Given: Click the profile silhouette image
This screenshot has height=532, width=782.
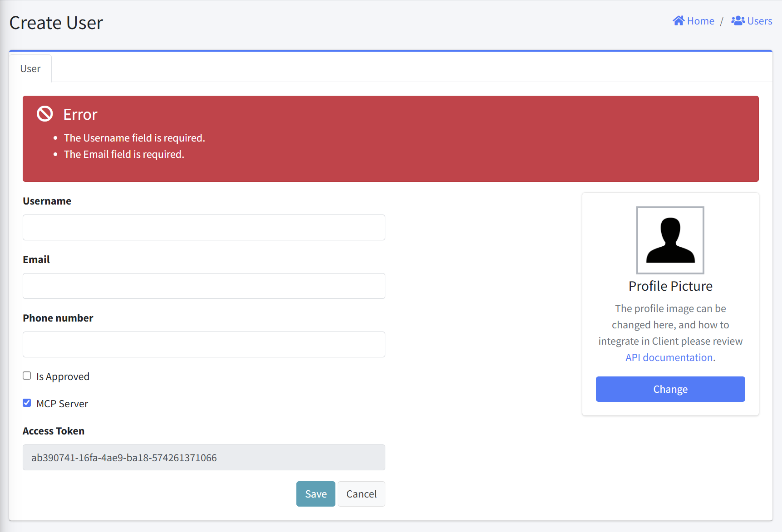Looking at the screenshot, I should pyautogui.click(x=670, y=240).
